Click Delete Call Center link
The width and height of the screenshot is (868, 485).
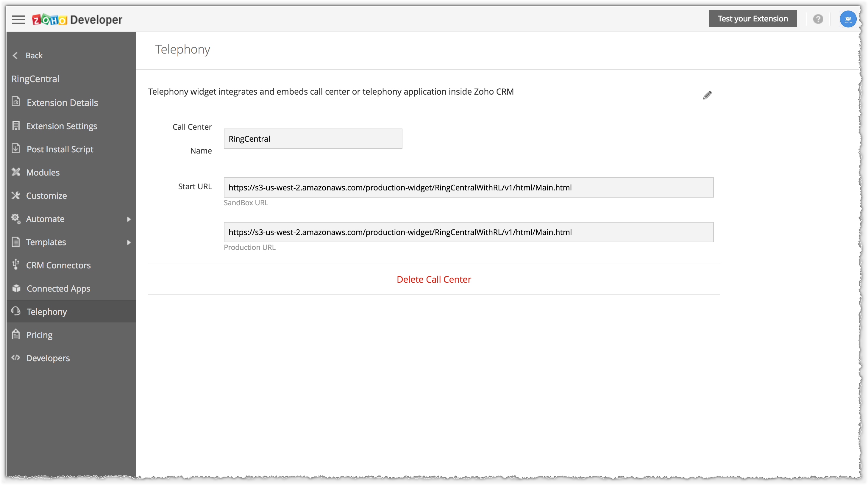click(x=434, y=279)
